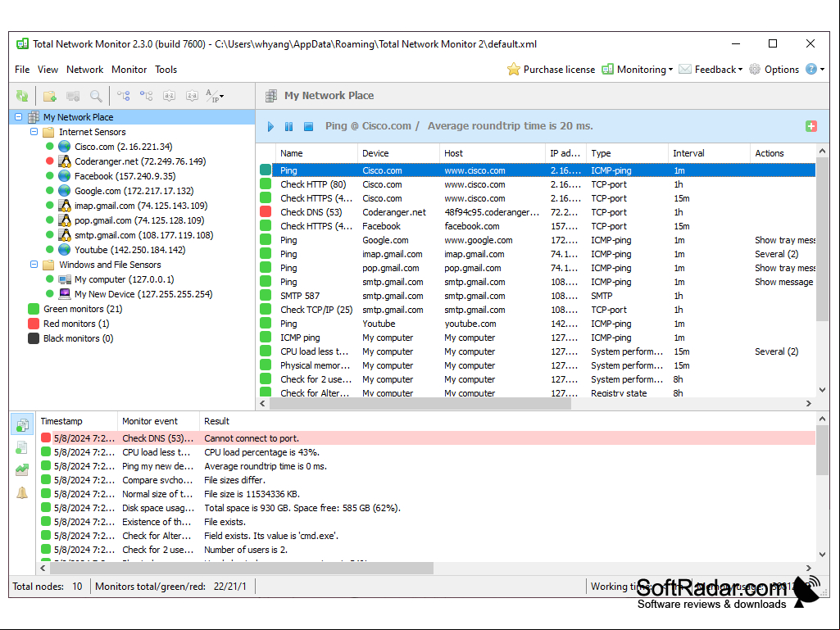840x630 pixels.
Task: Click the magnifier search toolbar icon
Action: (96, 96)
